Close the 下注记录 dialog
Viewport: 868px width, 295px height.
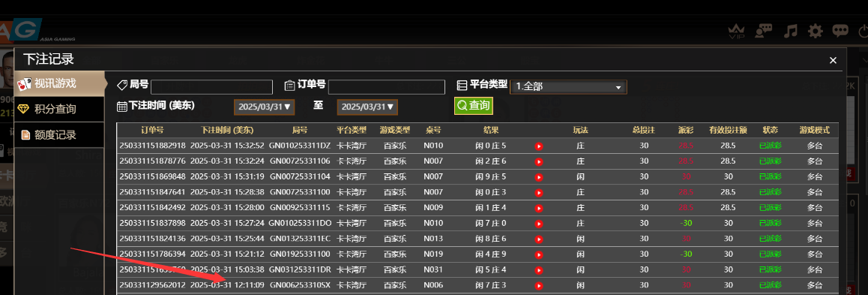point(833,61)
